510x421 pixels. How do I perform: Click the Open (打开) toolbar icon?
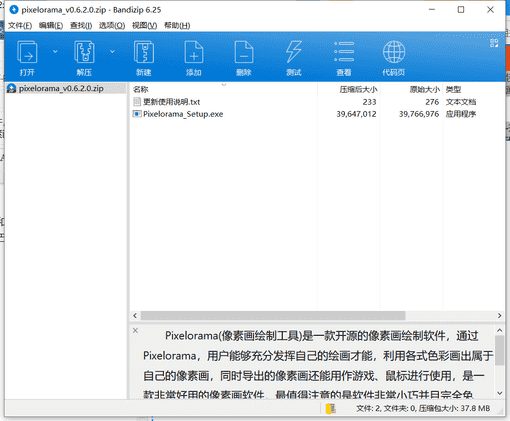[x=27, y=52]
